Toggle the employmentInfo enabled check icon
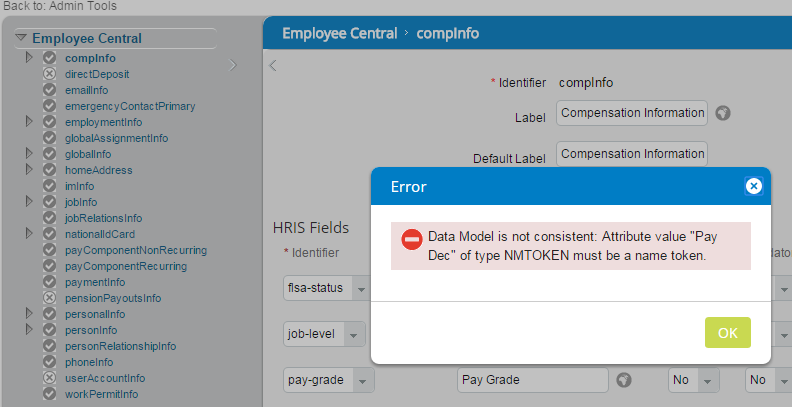This screenshot has height=407, width=792. tap(49, 122)
